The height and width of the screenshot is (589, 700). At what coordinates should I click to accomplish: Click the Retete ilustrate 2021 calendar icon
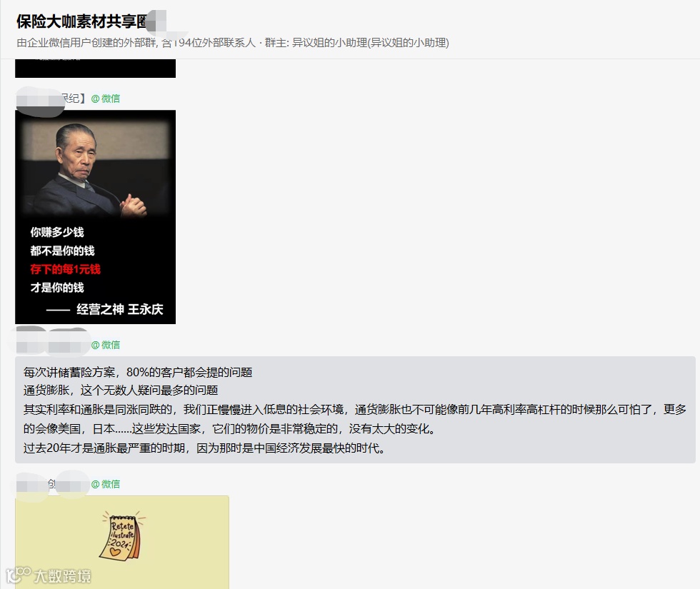[x=121, y=535]
